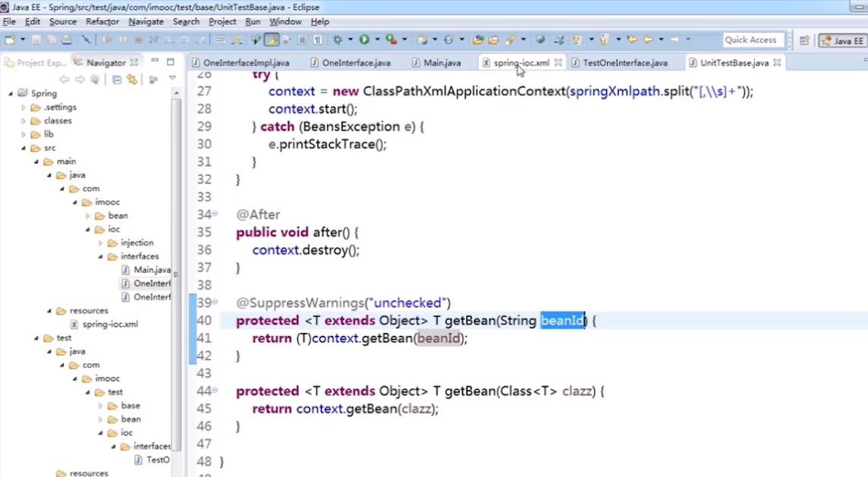Expand the classes folder
This screenshot has width=868, height=477.
point(24,121)
